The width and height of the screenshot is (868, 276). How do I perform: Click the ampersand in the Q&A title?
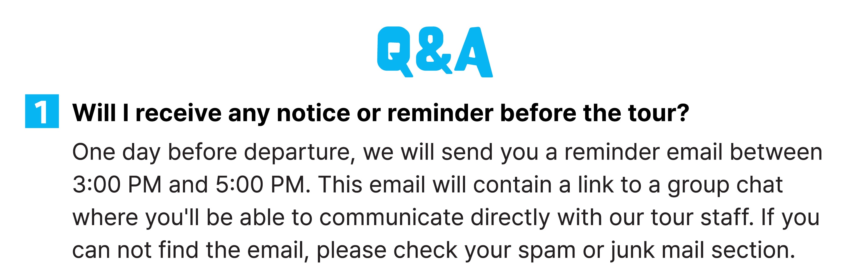(434, 50)
